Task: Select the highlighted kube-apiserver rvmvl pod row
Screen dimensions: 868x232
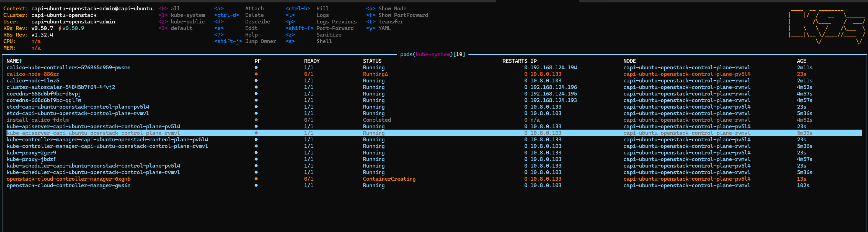Action: tap(93, 133)
